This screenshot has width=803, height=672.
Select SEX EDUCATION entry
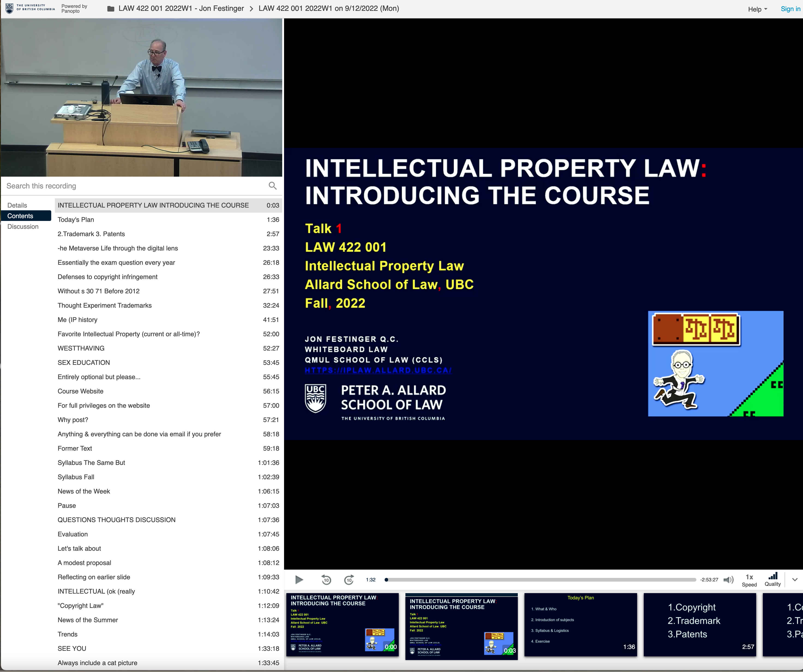tap(168, 362)
